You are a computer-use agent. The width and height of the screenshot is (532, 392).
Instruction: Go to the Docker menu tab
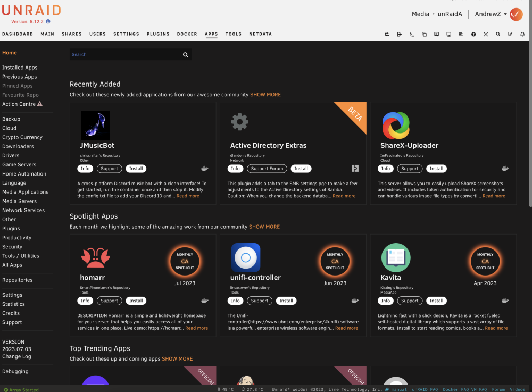[x=187, y=34]
